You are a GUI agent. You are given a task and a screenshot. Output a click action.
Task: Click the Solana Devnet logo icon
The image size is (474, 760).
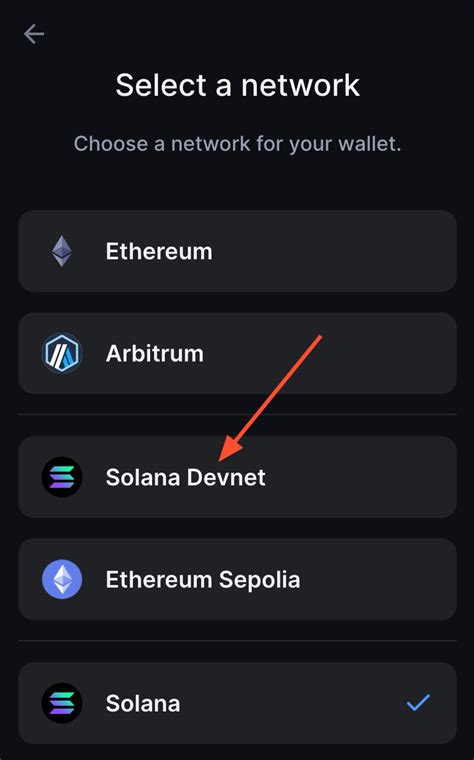tap(62, 477)
